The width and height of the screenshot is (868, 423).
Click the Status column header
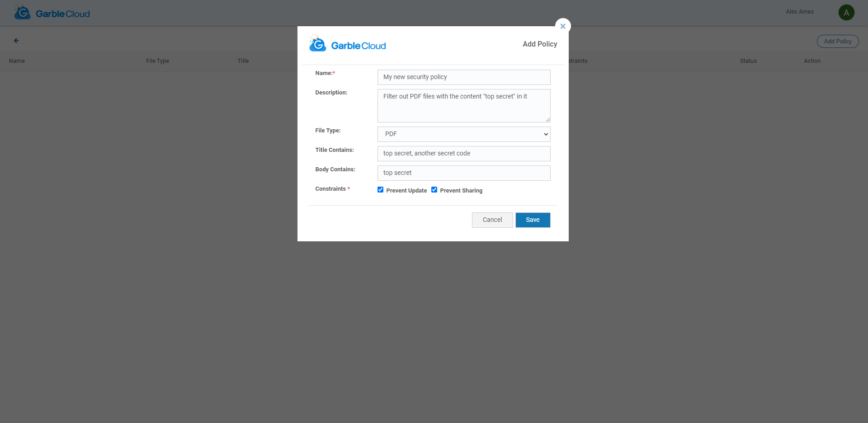(x=748, y=61)
